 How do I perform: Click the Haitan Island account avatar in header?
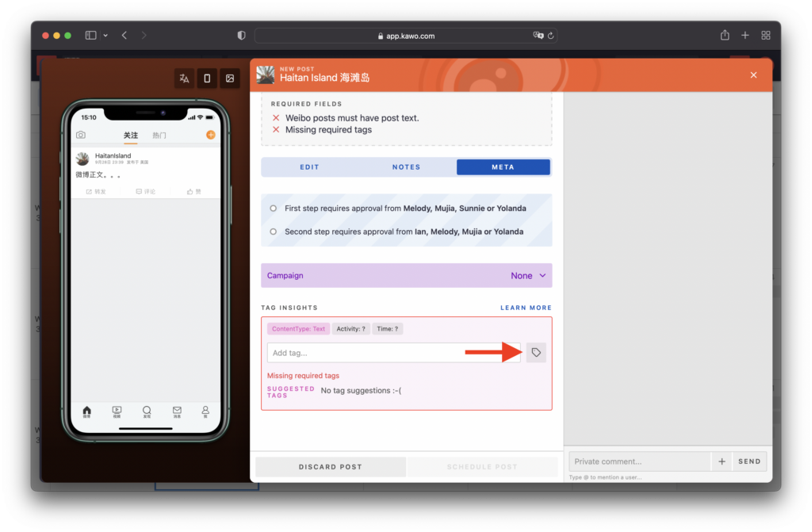tap(266, 75)
